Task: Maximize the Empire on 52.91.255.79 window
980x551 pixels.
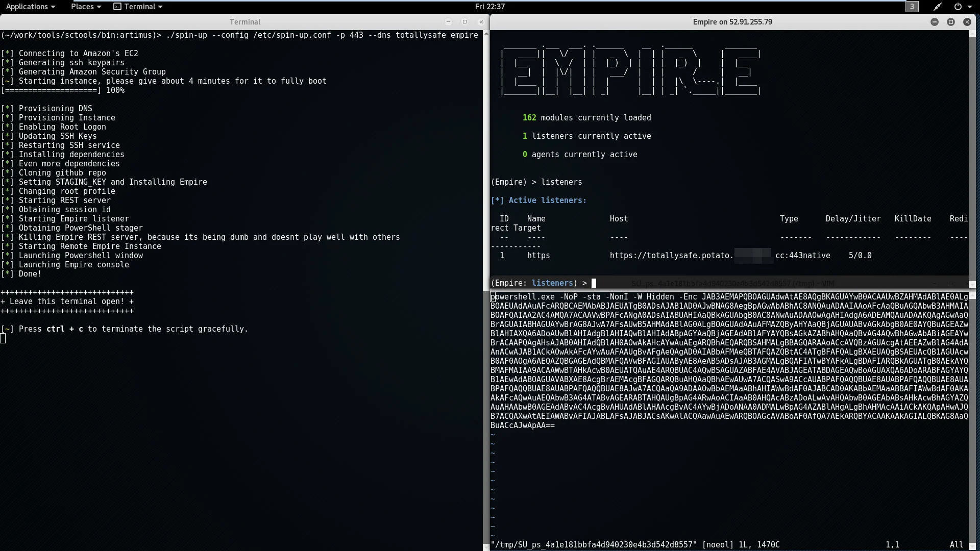Action: 951,22
